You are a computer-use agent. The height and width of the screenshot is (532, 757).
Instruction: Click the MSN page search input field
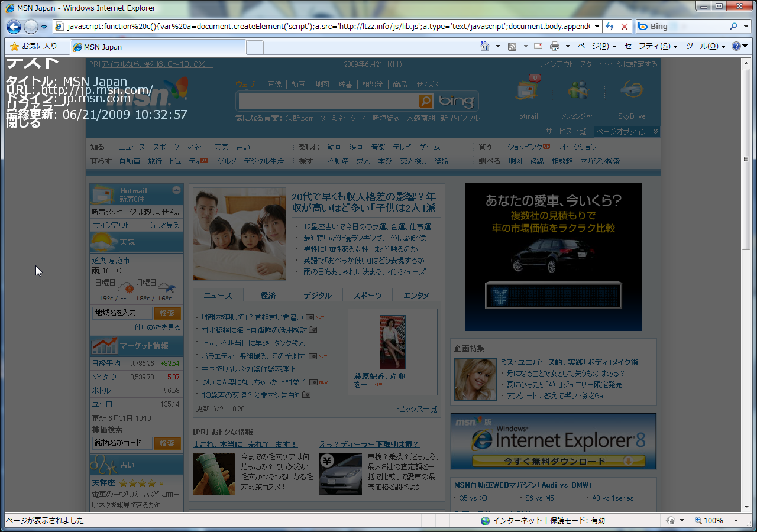click(x=328, y=101)
